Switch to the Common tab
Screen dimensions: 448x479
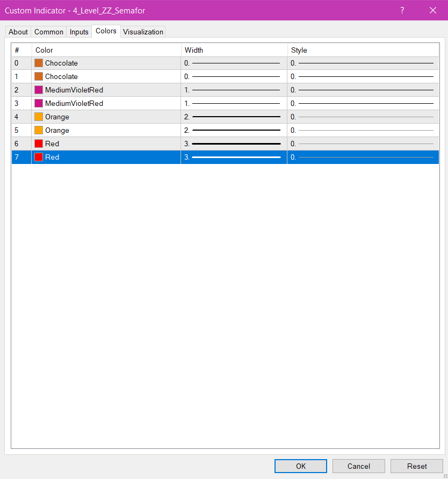point(49,32)
